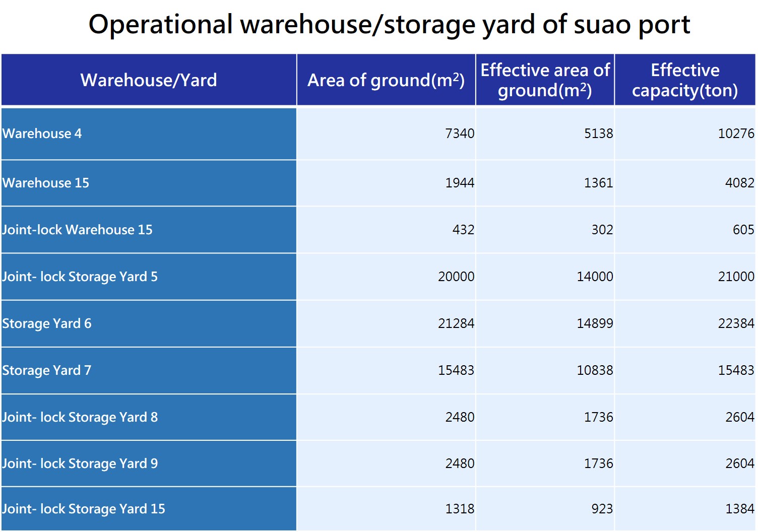Image resolution: width=758 pixels, height=532 pixels.
Task: Select effective capacity value 10276
Action: point(736,134)
